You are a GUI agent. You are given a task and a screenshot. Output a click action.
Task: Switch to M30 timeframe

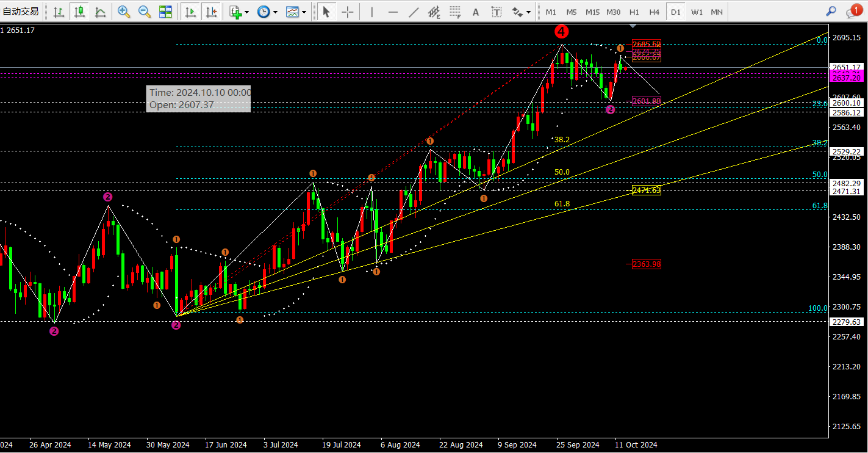614,12
